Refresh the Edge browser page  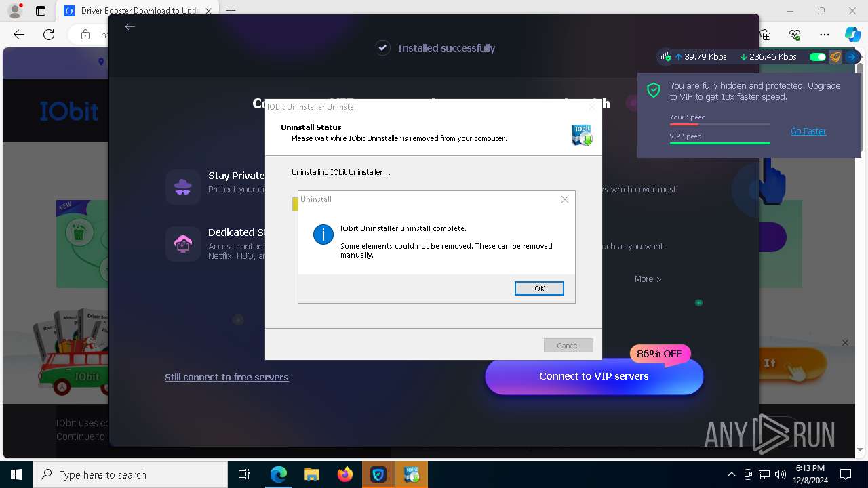tap(49, 35)
